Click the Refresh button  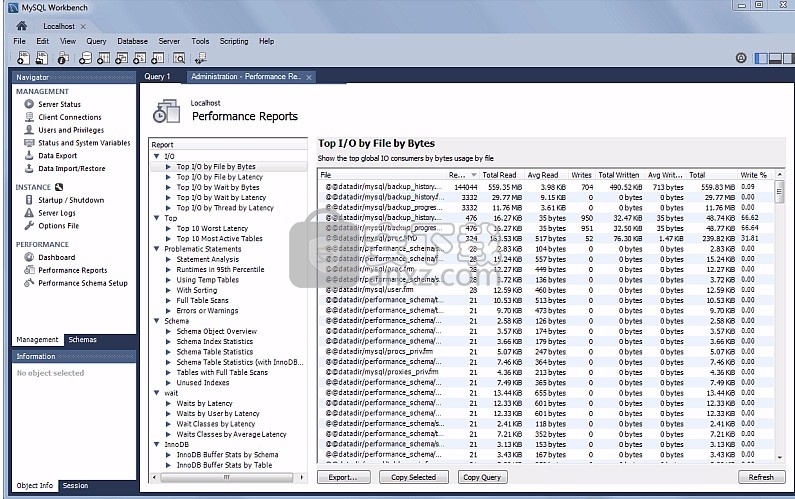[x=761, y=477]
